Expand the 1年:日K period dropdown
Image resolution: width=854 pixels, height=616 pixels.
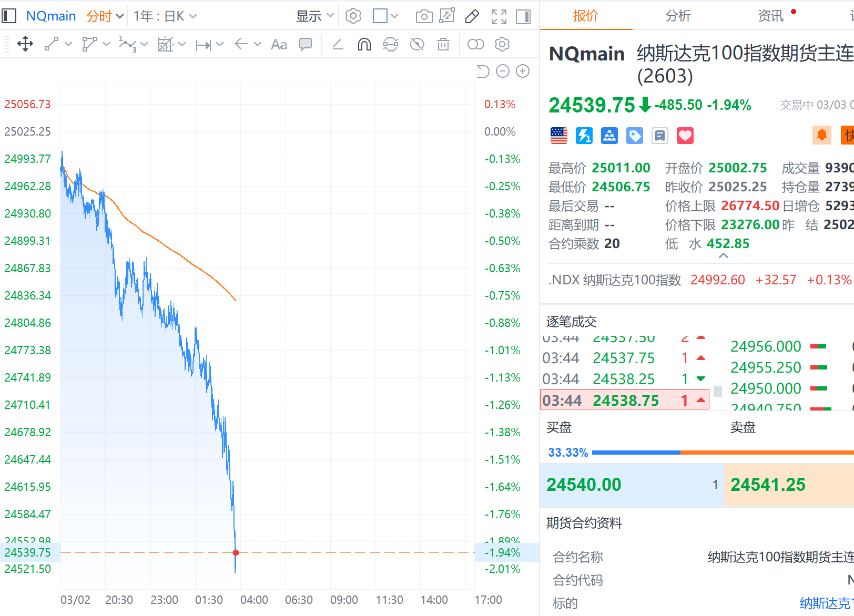coord(165,16)
